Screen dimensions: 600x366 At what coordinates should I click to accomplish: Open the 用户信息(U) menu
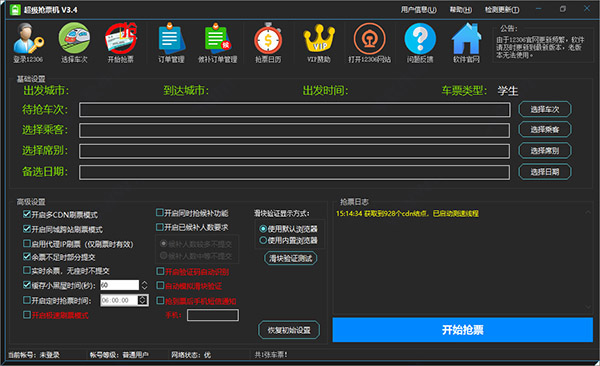[x=418, y=10]
